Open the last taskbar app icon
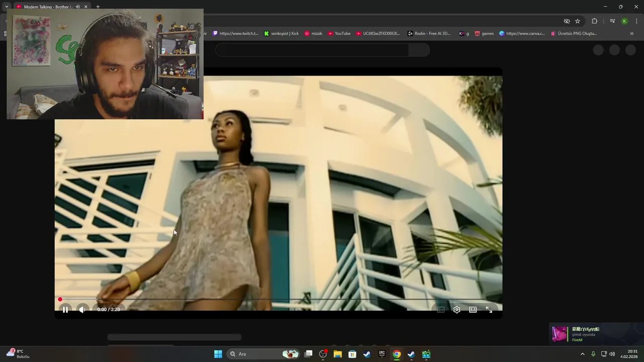Viewport: 644px width, 362px height. (x=426, y=354)
